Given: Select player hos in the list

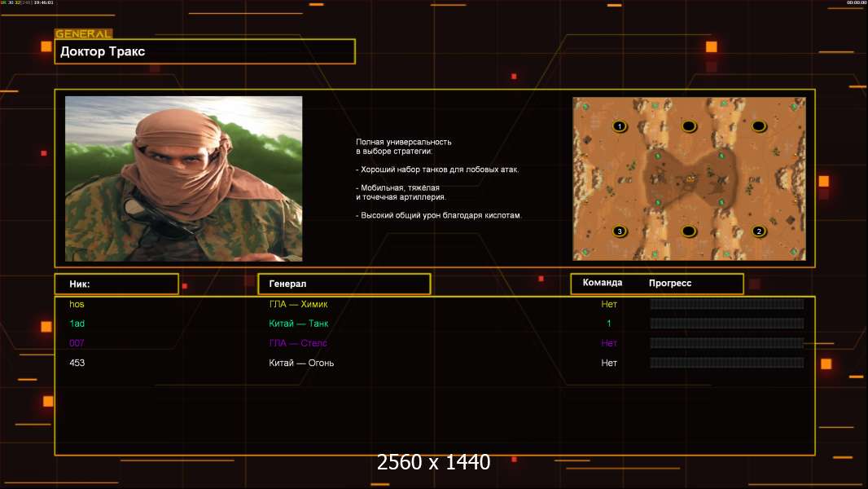Looking at the screenshot, I should [77, 304].
